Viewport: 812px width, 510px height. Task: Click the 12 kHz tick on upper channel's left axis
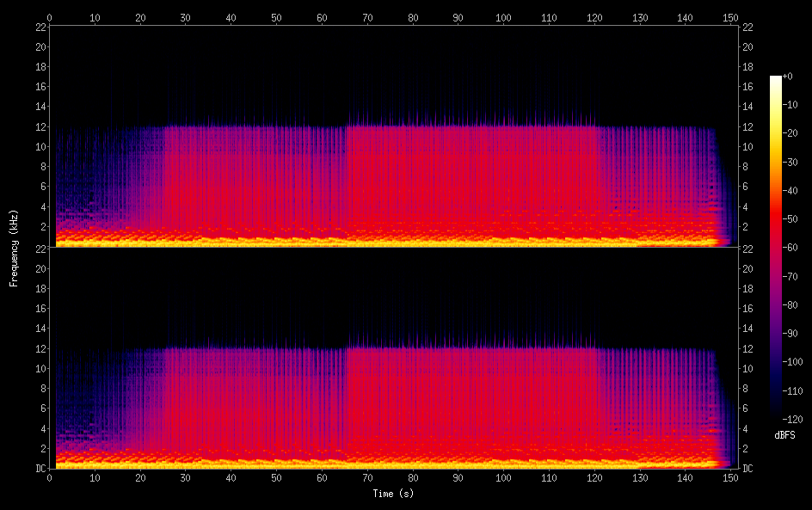[x=39, y=126]
